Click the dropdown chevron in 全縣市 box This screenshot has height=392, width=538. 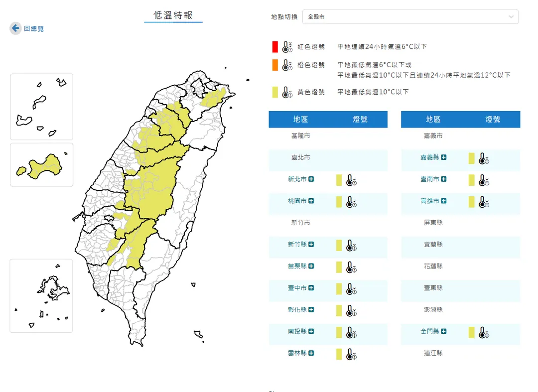pos(511,17)
